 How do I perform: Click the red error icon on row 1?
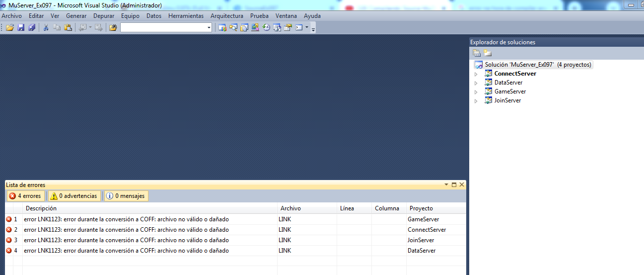[8, 219]
